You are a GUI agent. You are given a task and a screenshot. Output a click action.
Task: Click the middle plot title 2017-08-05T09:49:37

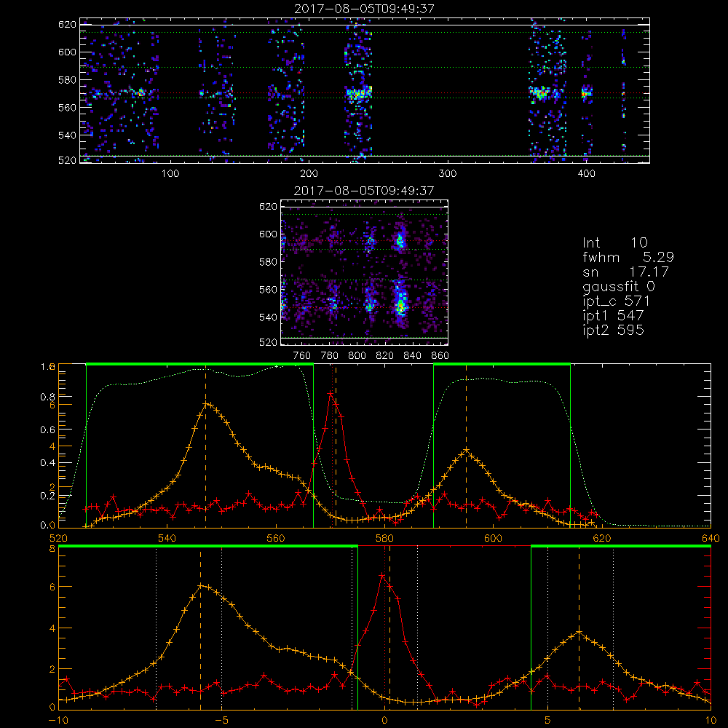364,191
